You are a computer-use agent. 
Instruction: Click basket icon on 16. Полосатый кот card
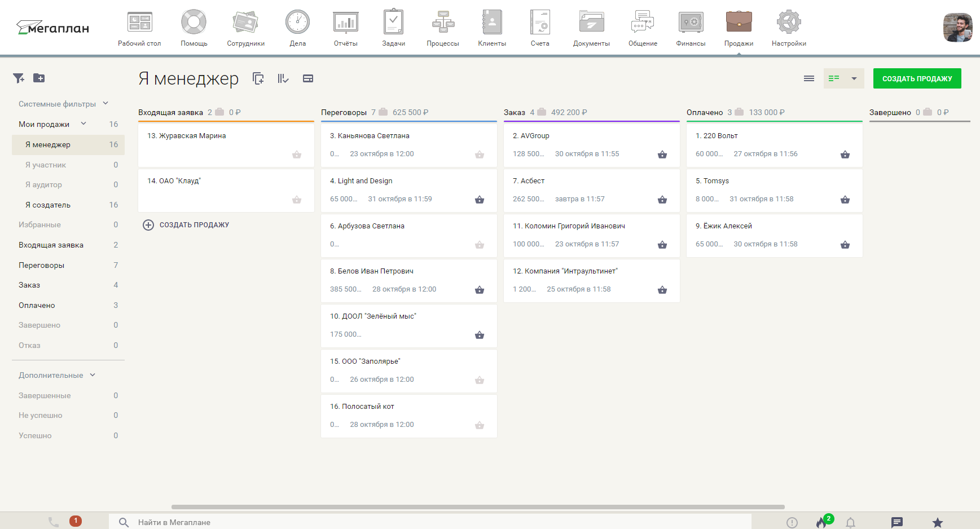pos(480,425)
